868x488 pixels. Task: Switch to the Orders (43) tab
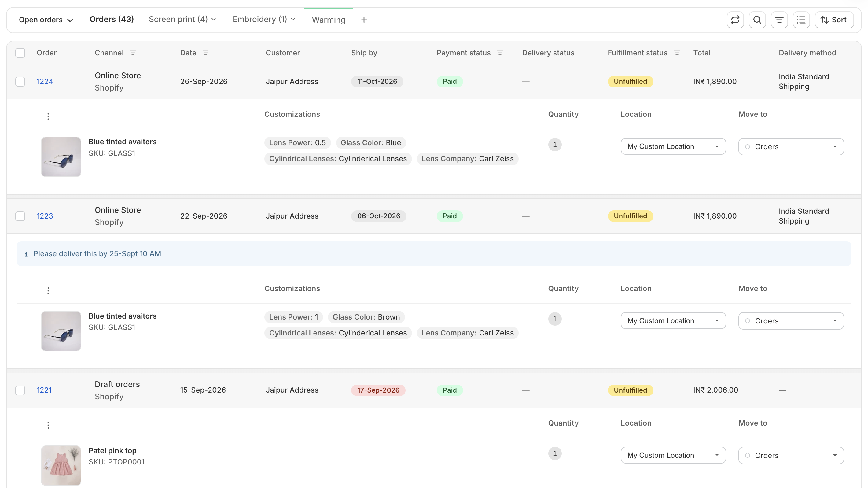click(112, 19)
